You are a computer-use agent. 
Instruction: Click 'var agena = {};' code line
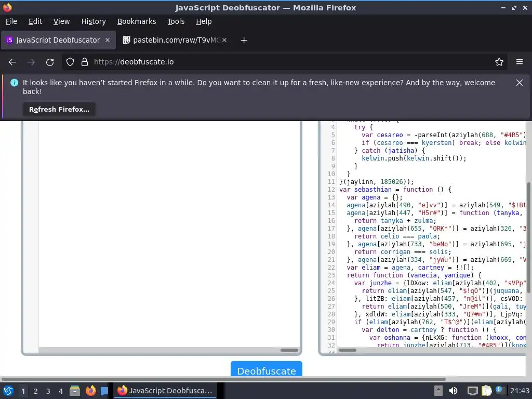click(375, 197)
